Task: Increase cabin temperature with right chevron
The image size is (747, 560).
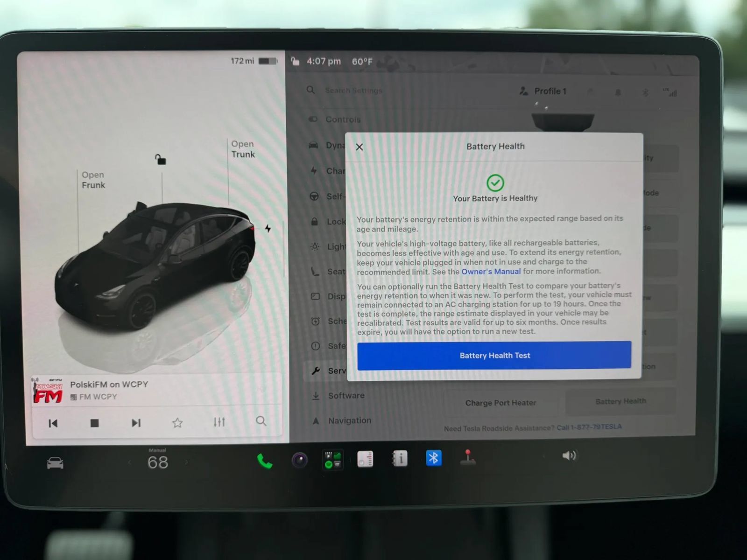Action: tap(187, 462)
